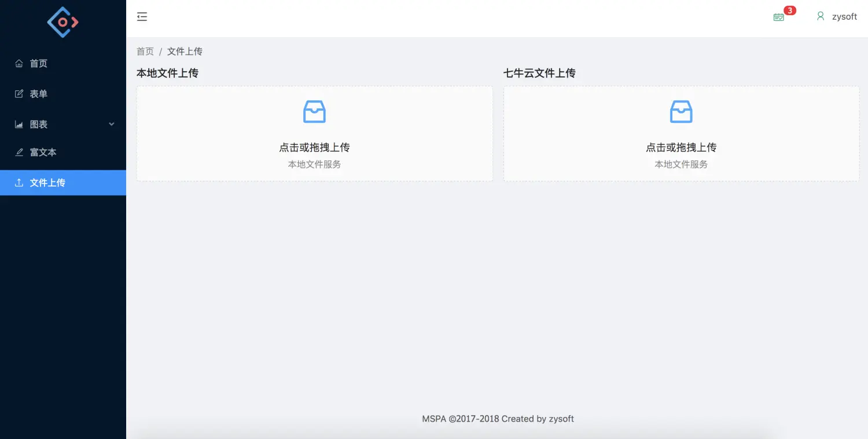Open the zysoft user menu
Image resolution: width=868 pixels, height=439 pixels.
tap(837, 17)
